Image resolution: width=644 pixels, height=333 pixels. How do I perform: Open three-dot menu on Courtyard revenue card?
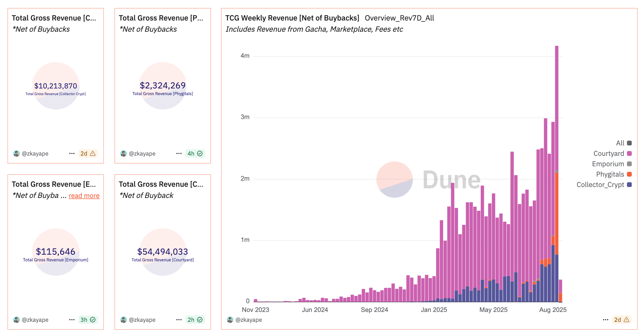179,320
